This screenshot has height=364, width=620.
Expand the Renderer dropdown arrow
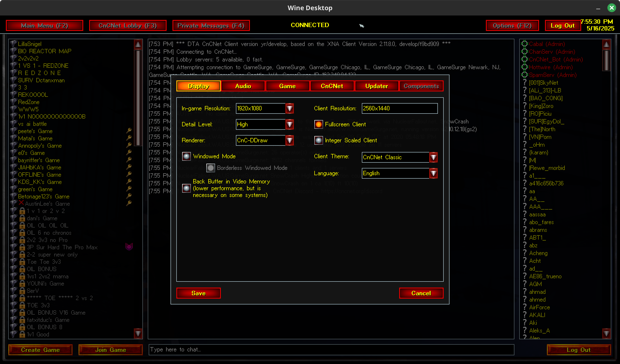click(x=289, y=140)
